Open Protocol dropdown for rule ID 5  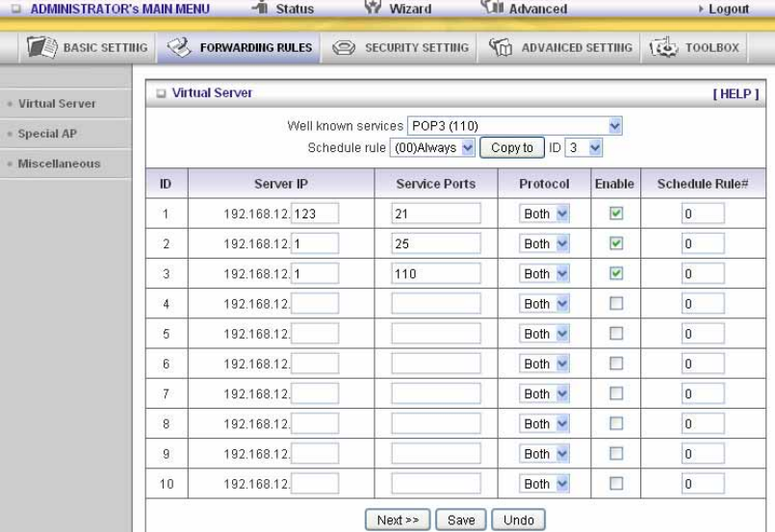click(544, 334)
